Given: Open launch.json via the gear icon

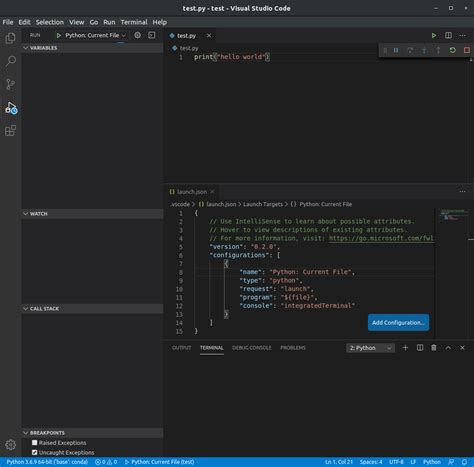Looking at the screenshot, I should click(137, 35).
